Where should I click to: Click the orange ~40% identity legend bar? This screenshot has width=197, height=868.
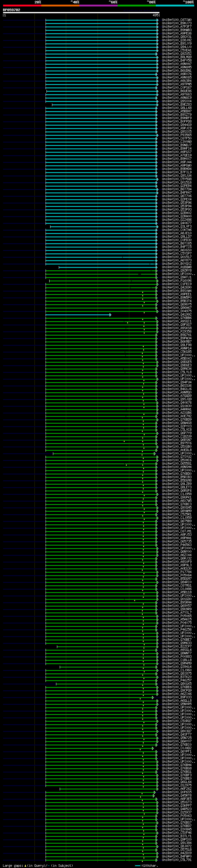60,6
